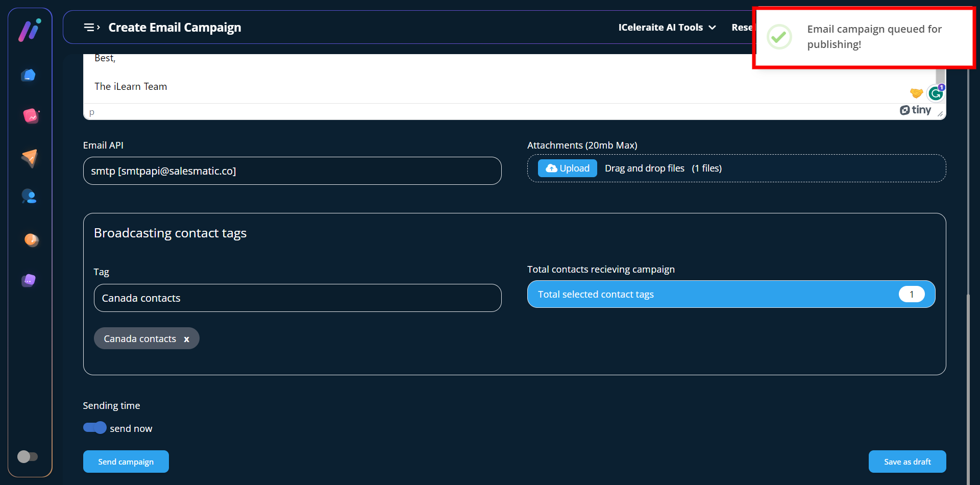The width and height of the screenshot is (980, 485).
Task: Open the Tag selector showing Canada contacts
Action: (x=297, y=298)
